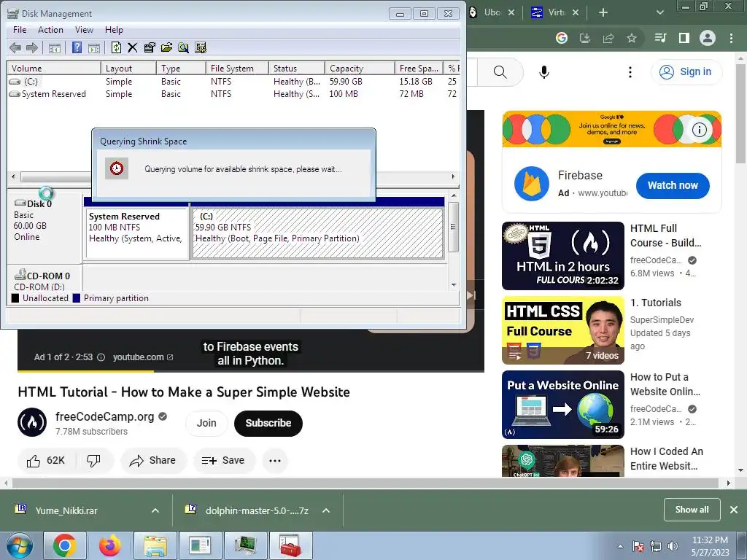Click the graphical view scroll-down arrow
Viewport: 747px width, 560px height.
(454, 285)
